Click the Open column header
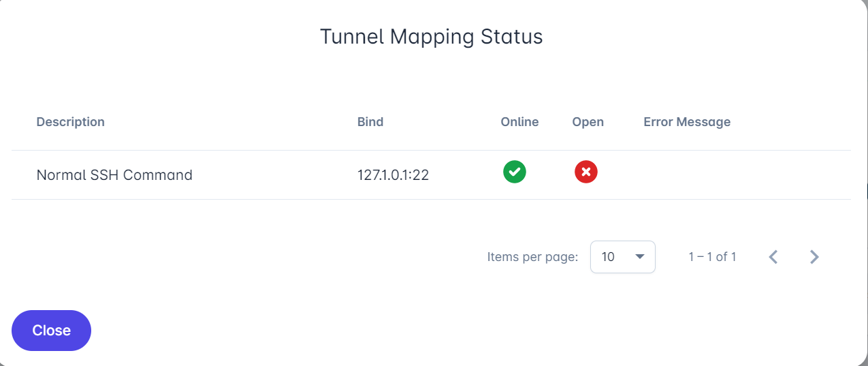This screenshot has height=366, width=868. point(588,122)
